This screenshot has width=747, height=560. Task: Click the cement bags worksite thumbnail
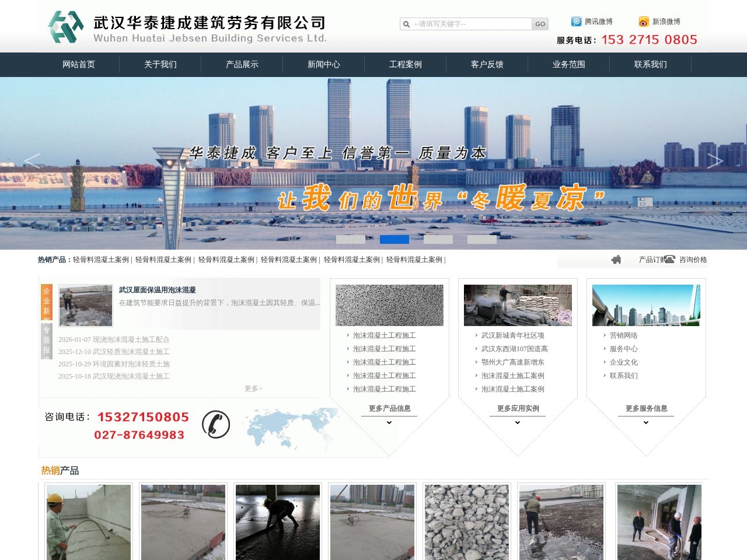pos(518,305)
